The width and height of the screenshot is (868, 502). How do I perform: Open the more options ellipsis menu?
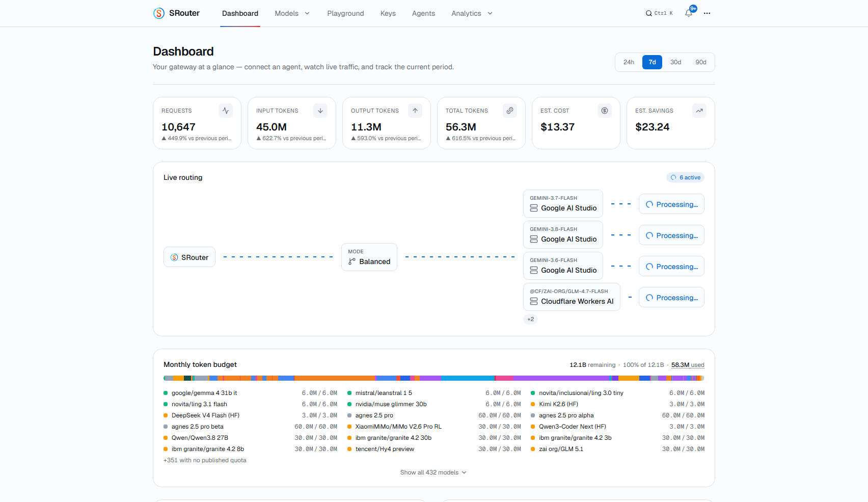[707, 13]
